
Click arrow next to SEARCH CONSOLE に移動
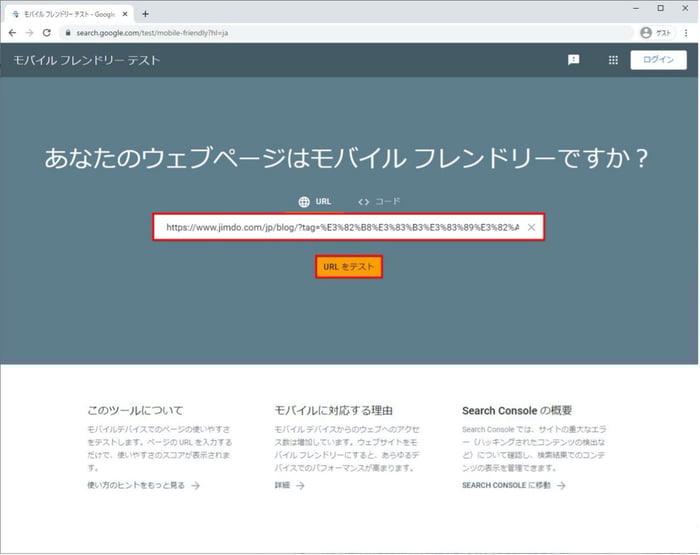(561, 485)
